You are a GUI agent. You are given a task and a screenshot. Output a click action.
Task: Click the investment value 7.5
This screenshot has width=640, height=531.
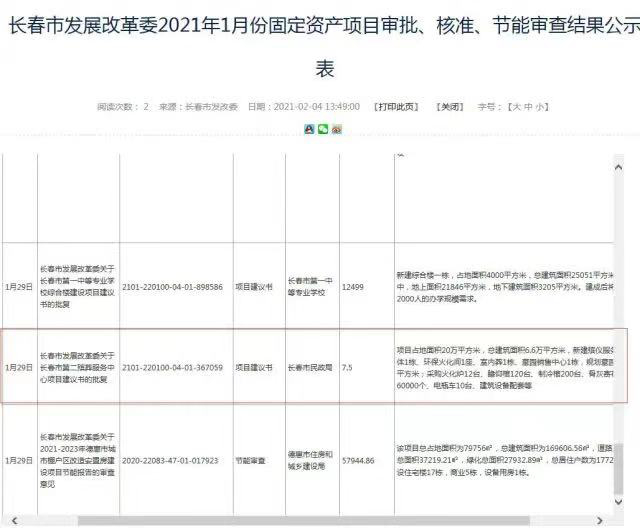click(x=347, y=368)
